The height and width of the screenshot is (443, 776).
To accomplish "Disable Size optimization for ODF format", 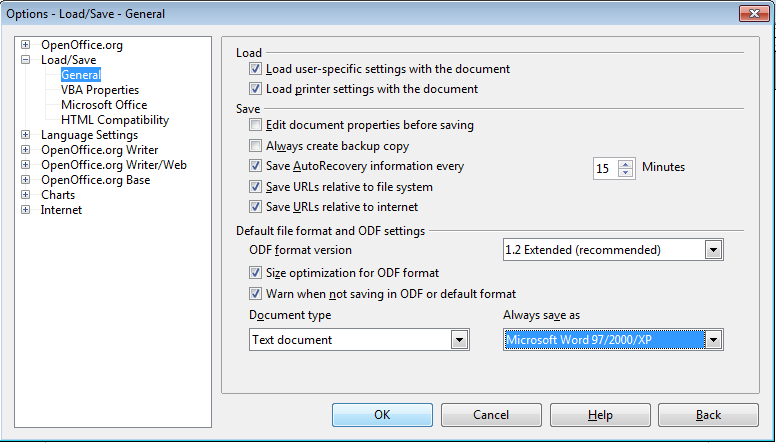I will click(256, 273).
